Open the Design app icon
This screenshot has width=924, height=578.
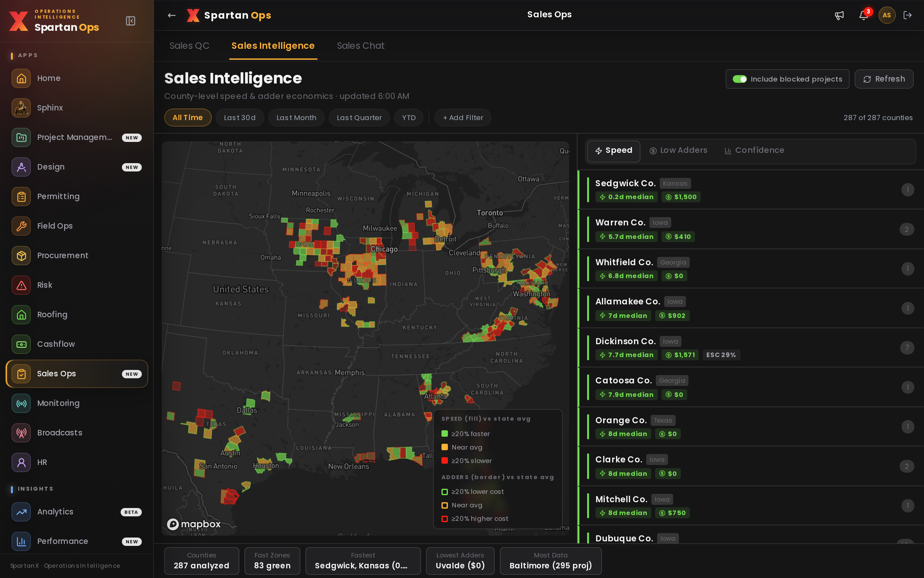(21, 167)
